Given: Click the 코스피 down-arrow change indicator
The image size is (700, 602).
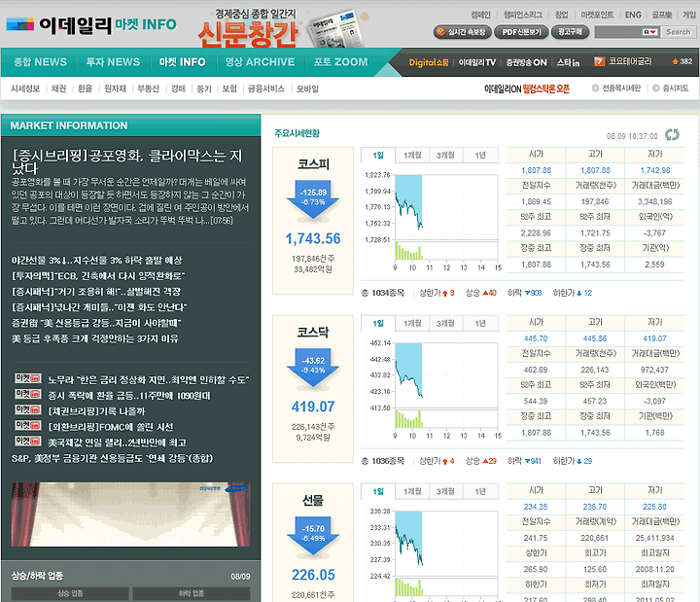Looking at the screenshot, I should (313, 199).
